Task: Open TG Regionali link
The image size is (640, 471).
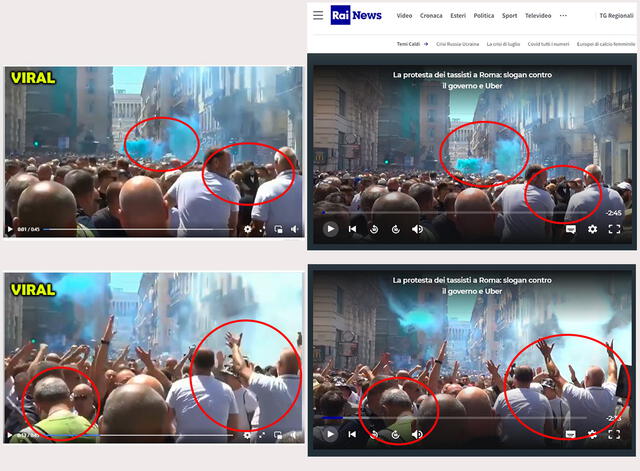Action: pos(616,16)
